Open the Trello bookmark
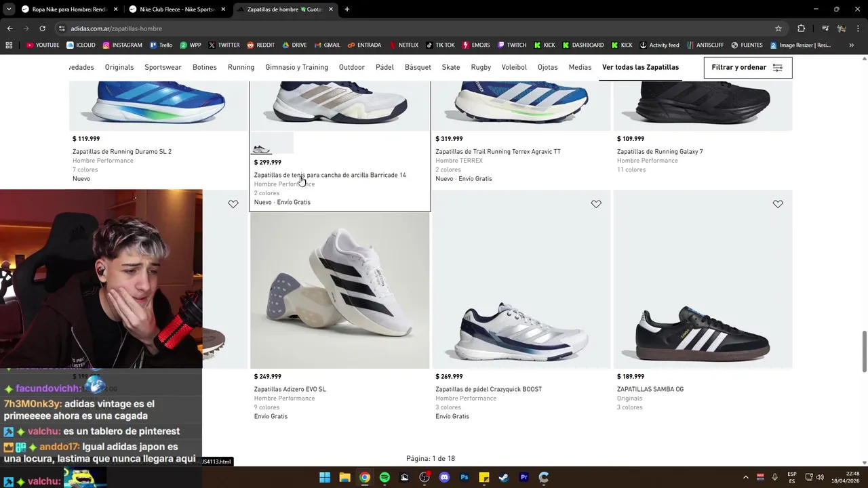 (161, 45)
